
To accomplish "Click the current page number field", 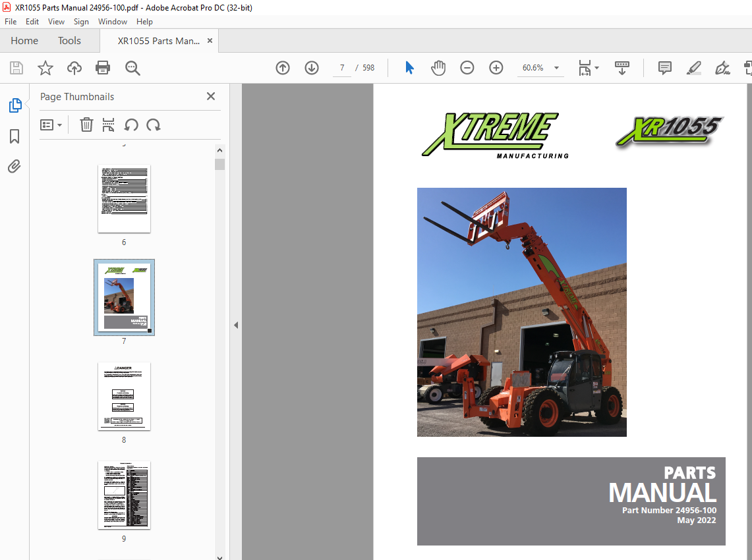I will (x=342, y=68).
